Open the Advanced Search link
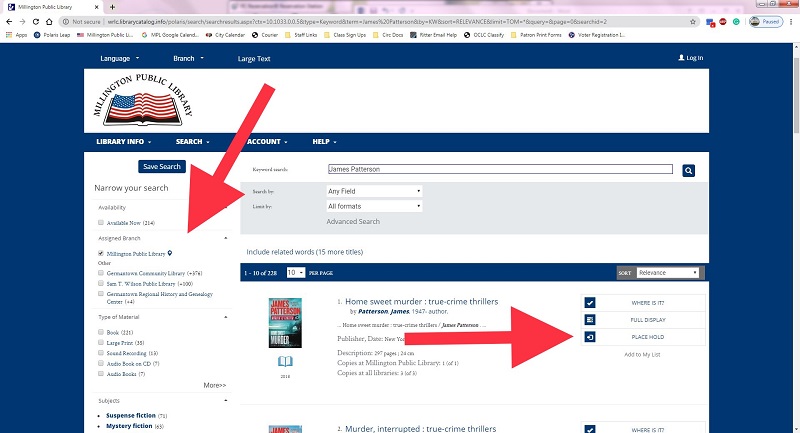 tap(353, 221)
